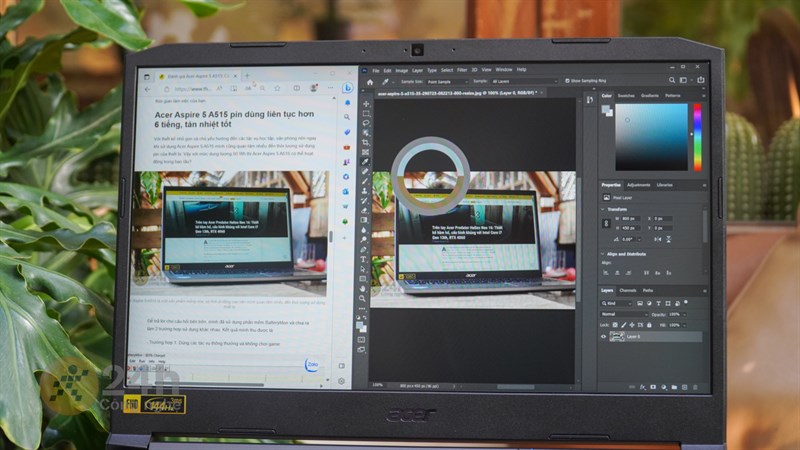
Task: Hide Layer 0 with eye icon
Action: pyautogui.click(x=604, y=336)
